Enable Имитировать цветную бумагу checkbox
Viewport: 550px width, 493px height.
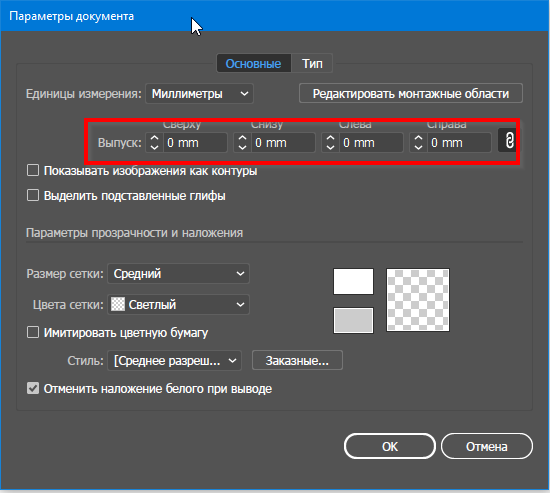pyautogui.click(x=33, y=332)
